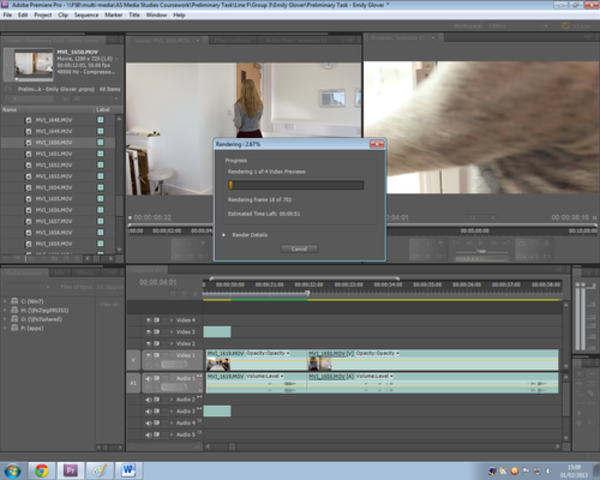The image size is (600, 480).
Task: Close the Rendering dialog with the X
Action: pyautogui.click(x=377, y=144)
